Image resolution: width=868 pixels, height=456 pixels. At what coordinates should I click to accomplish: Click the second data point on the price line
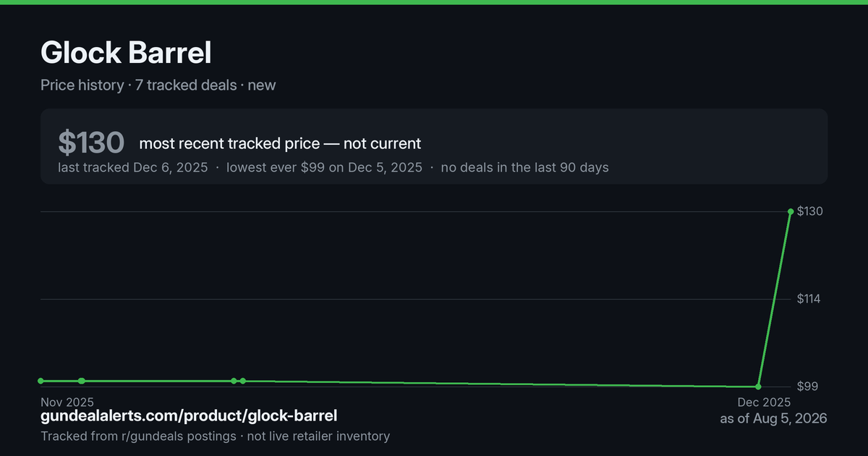click(x=82, y=381)
